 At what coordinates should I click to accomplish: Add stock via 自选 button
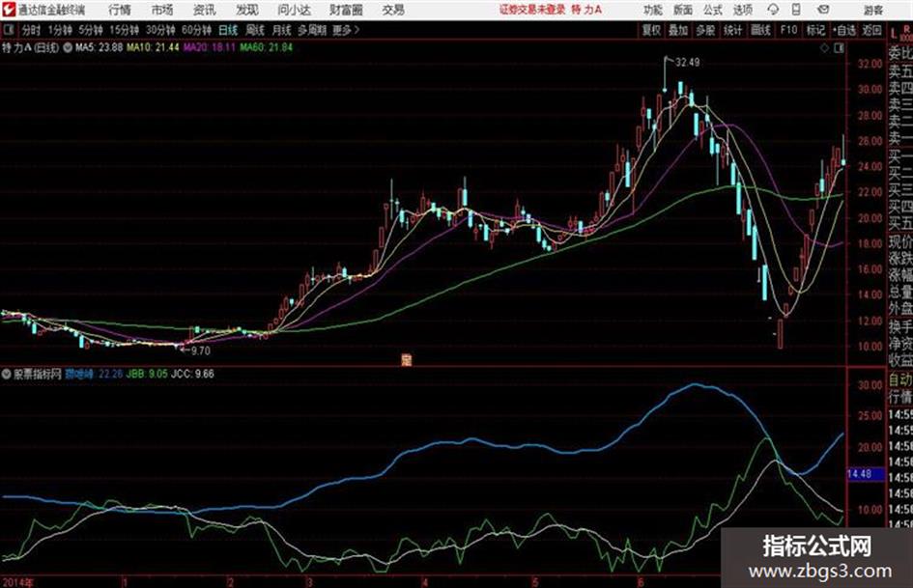(x=844, y=30)
